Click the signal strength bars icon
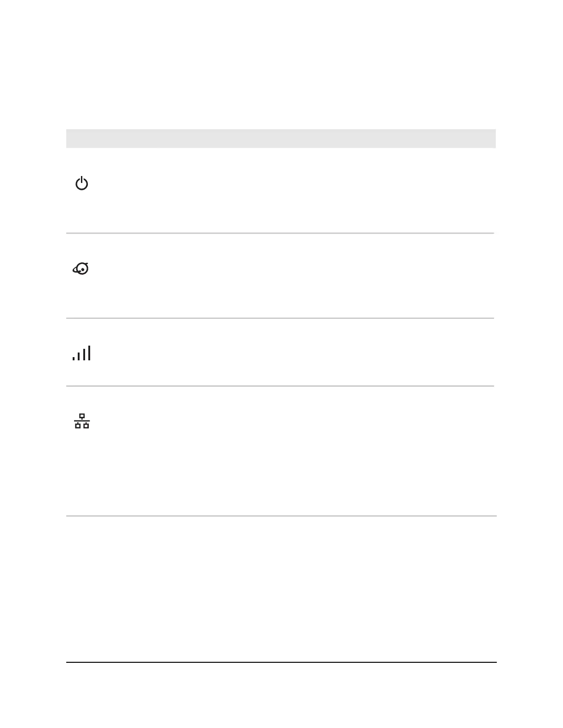 tap(81, 353)
